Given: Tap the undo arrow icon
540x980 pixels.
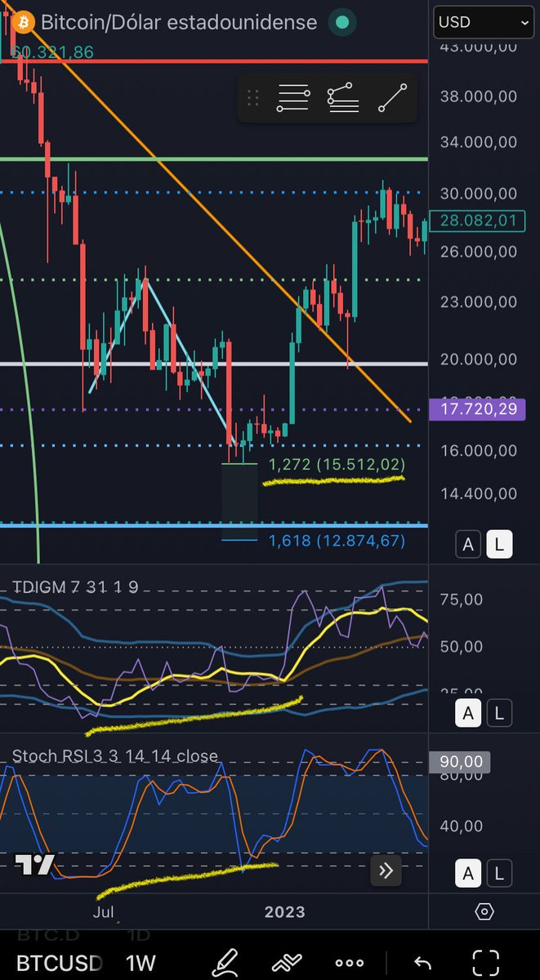Looking at the screenshot, I should [x=422, y=962].
